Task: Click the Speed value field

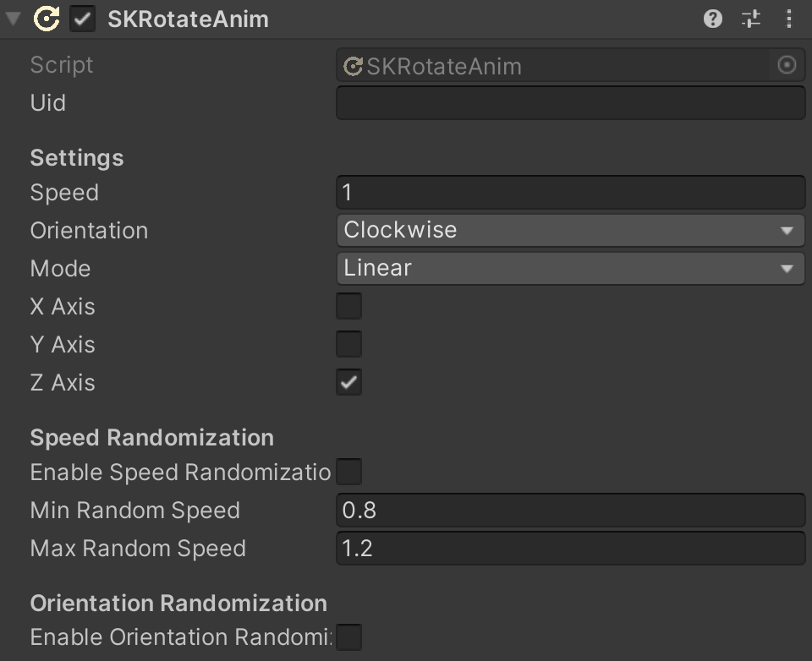Action: point(570,193)
